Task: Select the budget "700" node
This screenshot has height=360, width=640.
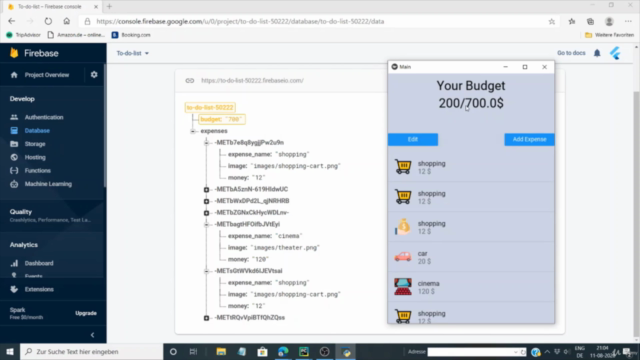Action: click(222, 119)
